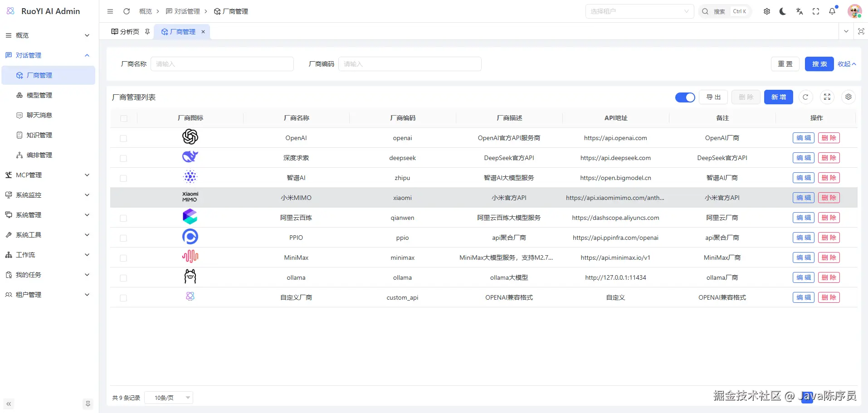Image resolution: width=868 pixels, height=413 pixels.
Task: Pin the 分析页 tab using its pin icon
Action: click(x=147, y=32)
